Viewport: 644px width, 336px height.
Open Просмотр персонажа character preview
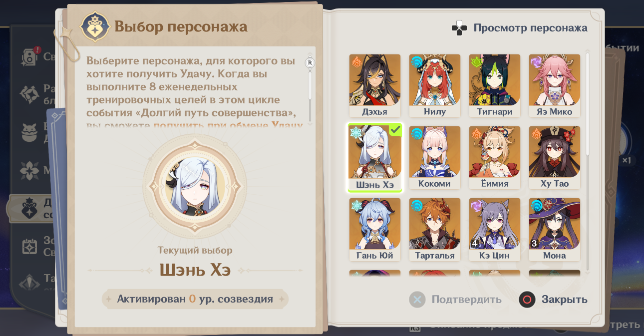[x=530, y=28]
